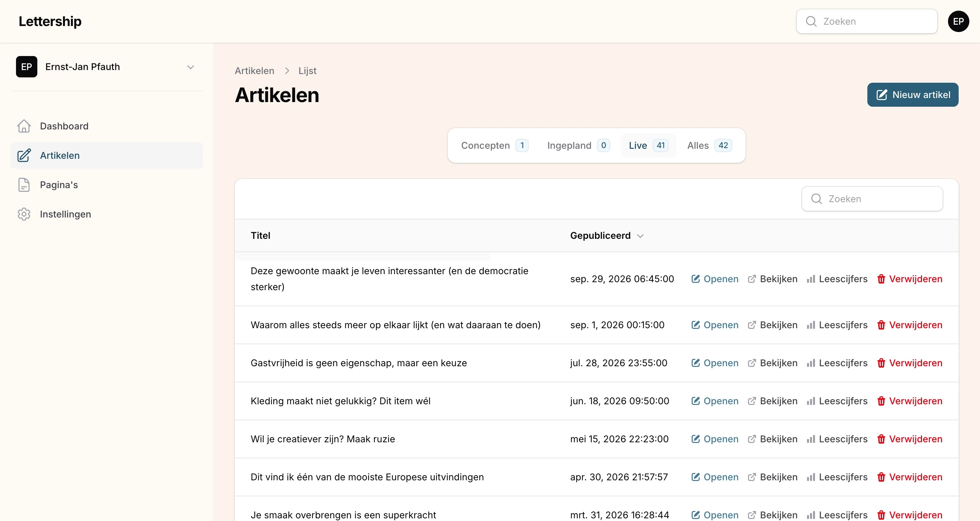Viewport: 980px width, 521px height.
Task: Focus the header Zoeken search field
Action: 867,21
